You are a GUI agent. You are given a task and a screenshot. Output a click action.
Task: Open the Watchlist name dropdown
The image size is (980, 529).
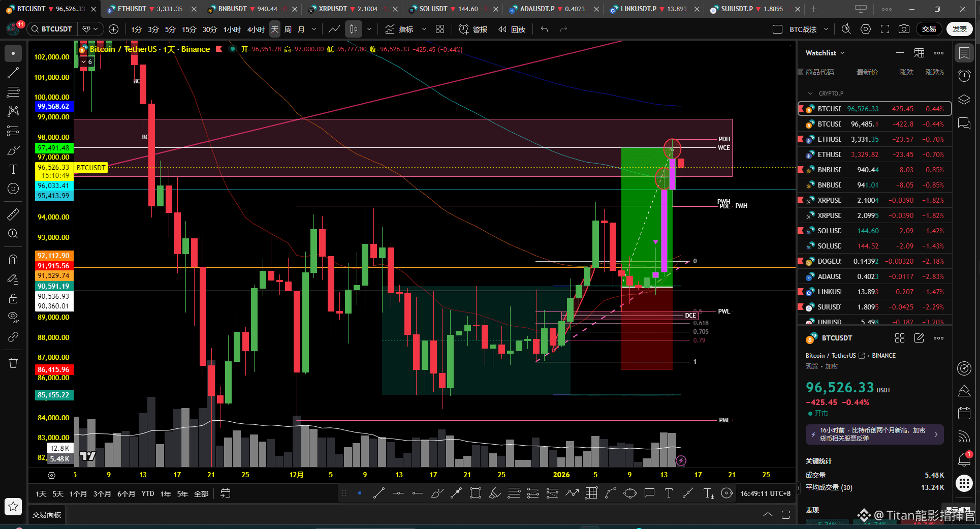825,53
